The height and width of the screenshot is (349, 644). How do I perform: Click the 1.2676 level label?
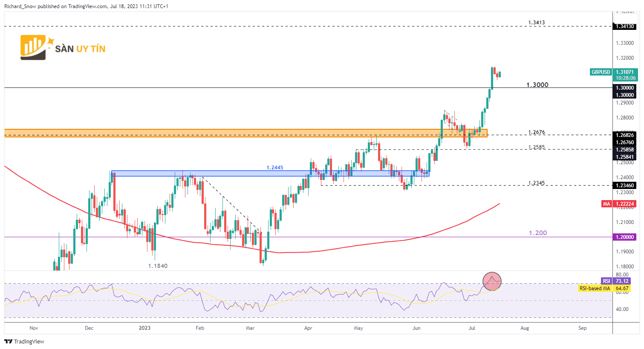(537, 132)
